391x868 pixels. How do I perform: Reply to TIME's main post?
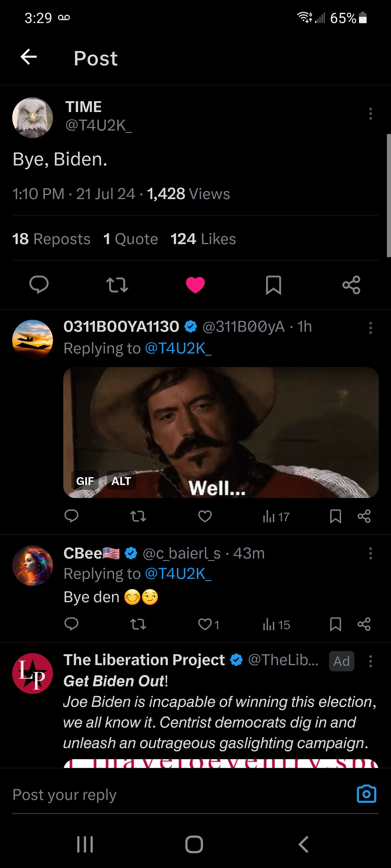coord(39,284)
